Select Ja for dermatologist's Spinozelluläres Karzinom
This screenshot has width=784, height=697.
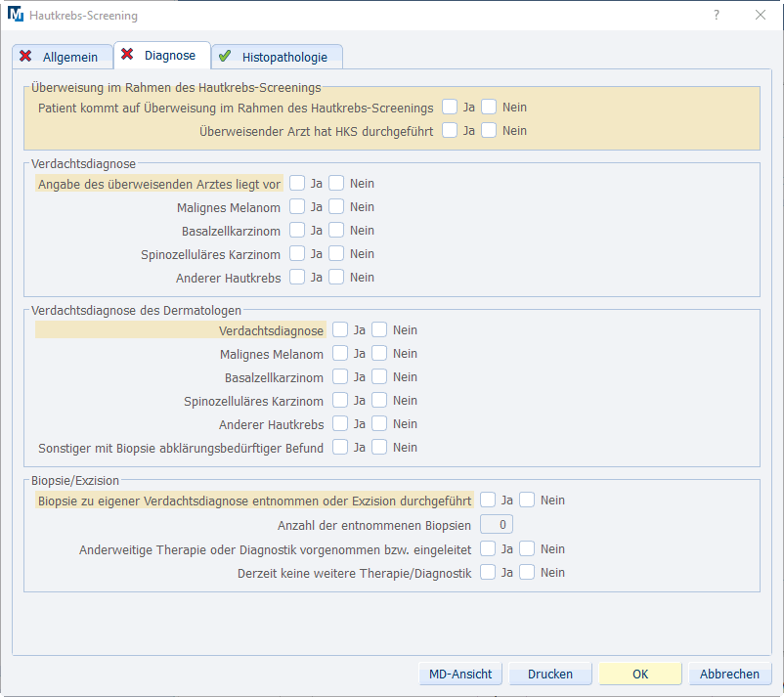pyautogui.click(x=340, y=401)
